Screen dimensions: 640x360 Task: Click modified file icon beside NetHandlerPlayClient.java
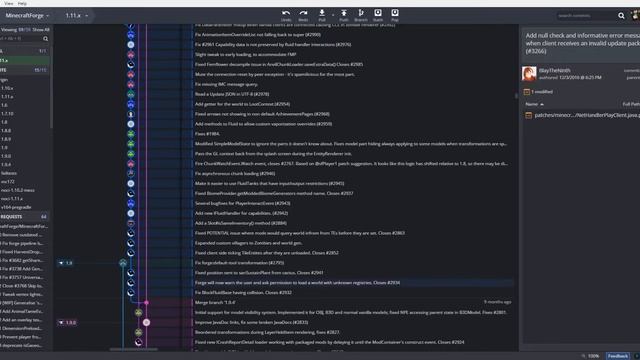pos(529,116)
